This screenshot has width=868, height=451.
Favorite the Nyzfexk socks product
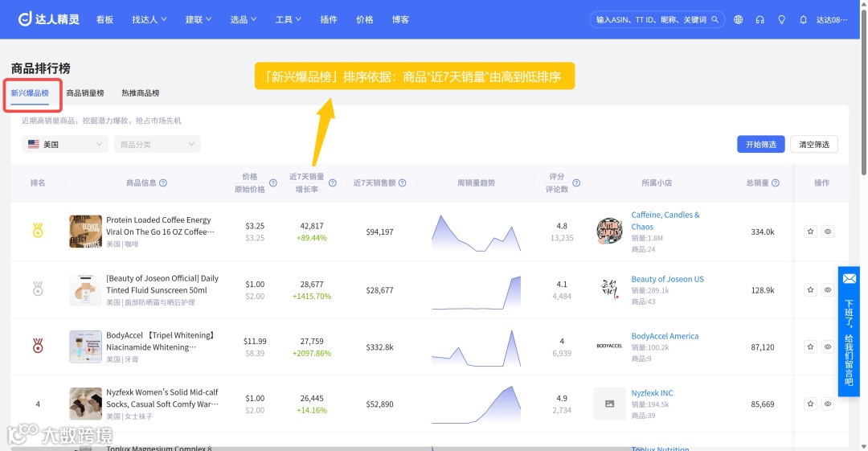click(810, 404)
